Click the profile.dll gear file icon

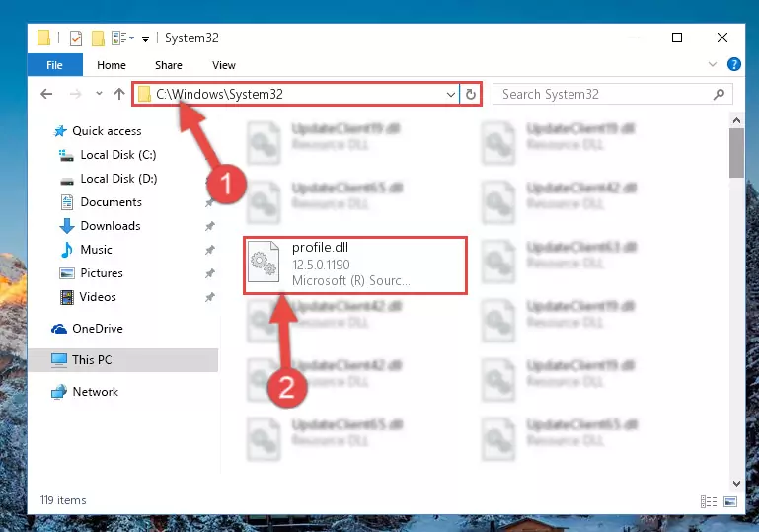[x=264, y=262]
